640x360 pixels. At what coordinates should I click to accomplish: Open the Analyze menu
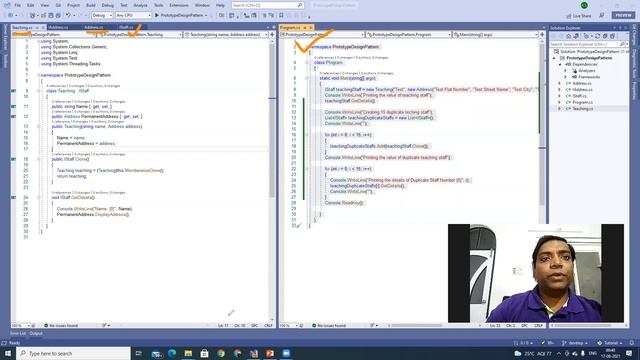[x=140, y=5]
